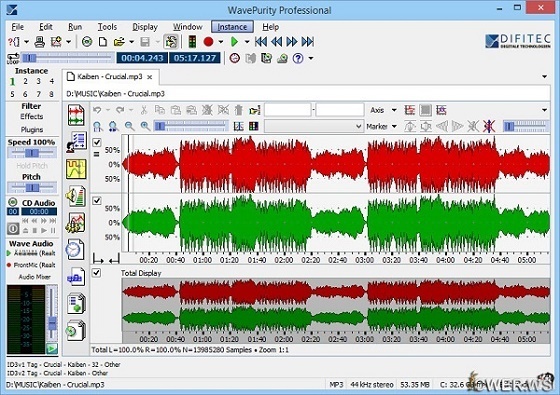
Task: Open the Instance menu
Action: (x=232, y=27)
